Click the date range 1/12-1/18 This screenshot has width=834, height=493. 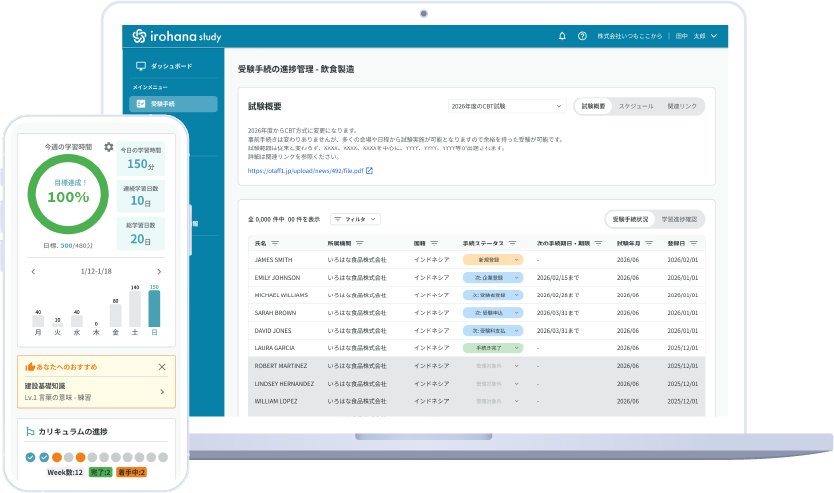click(96, 271)
